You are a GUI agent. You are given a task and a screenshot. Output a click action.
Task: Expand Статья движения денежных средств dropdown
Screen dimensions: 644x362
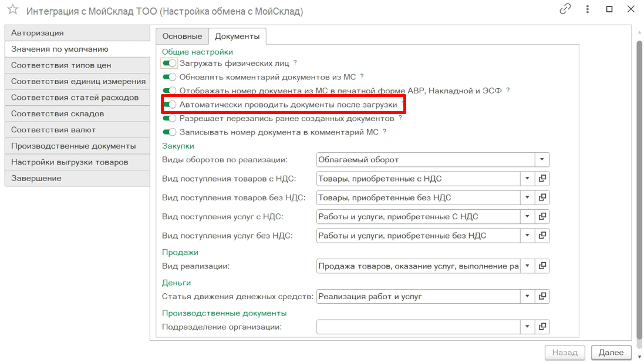pyautogui.click(x=527, y=296)
